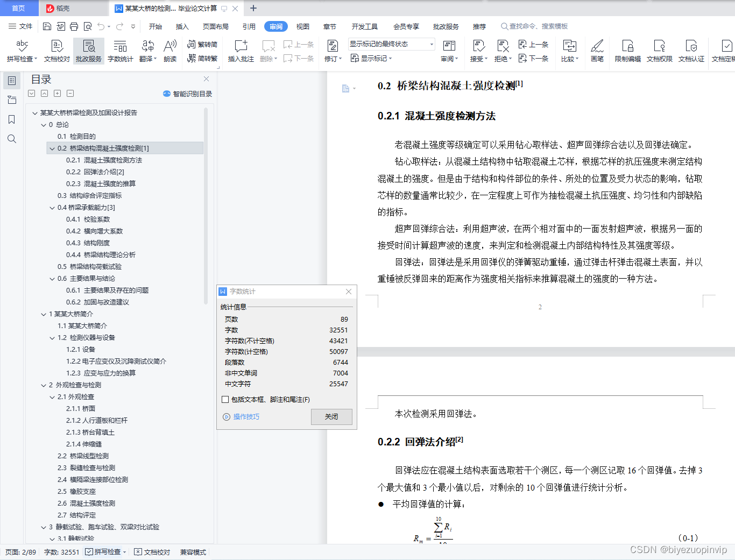Click the outline panel vertical scrollbar

pos(206,206)
